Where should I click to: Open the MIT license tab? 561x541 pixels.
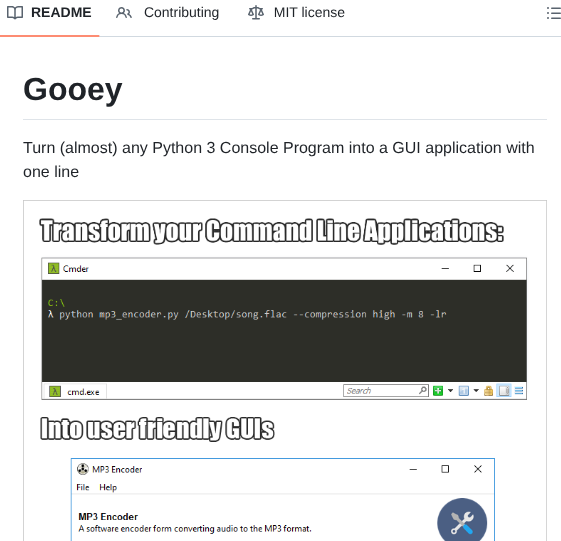coord(296,13)
